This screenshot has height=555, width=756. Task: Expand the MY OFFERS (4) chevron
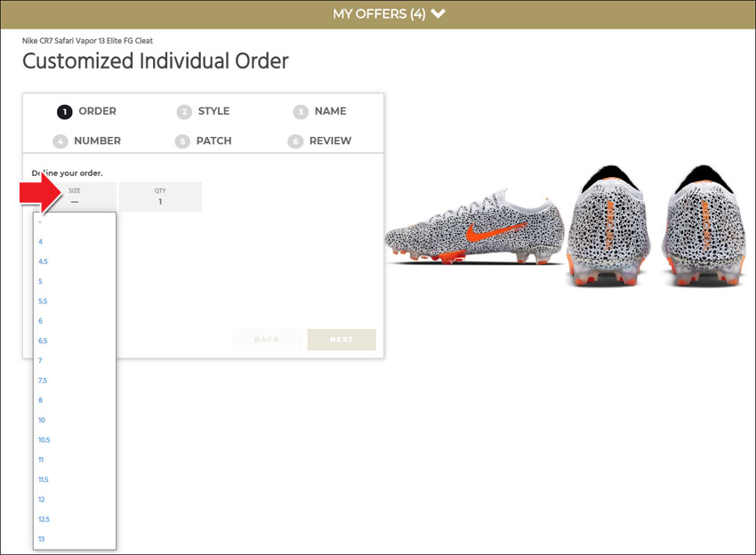pyautogui.click(x=438, y=13)
